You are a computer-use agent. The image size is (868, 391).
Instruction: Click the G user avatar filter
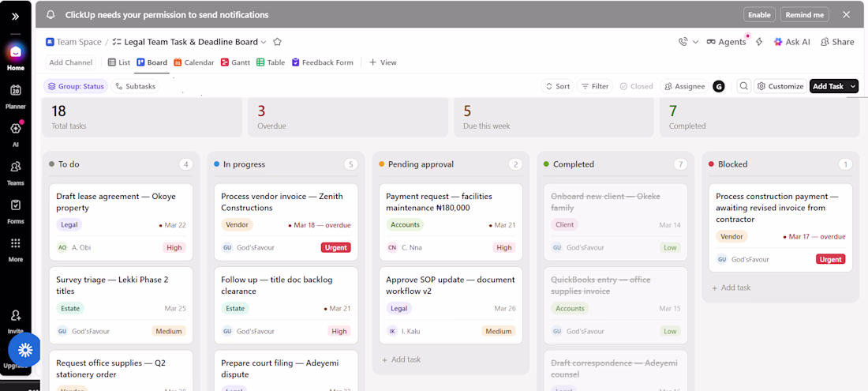[719, 86]
